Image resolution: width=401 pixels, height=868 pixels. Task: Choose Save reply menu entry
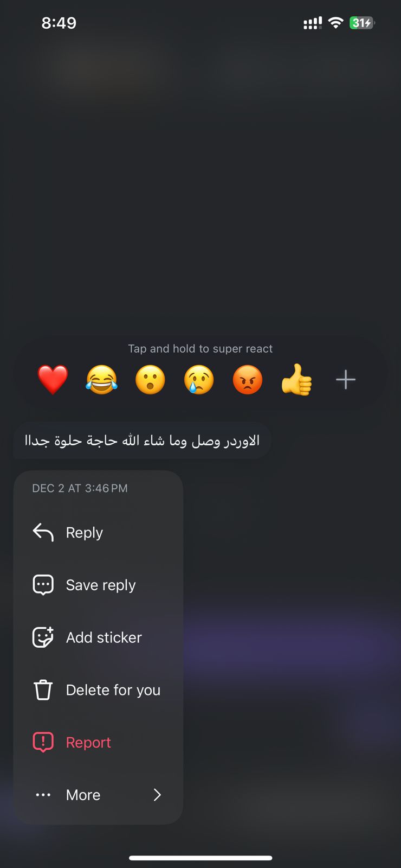98,585
